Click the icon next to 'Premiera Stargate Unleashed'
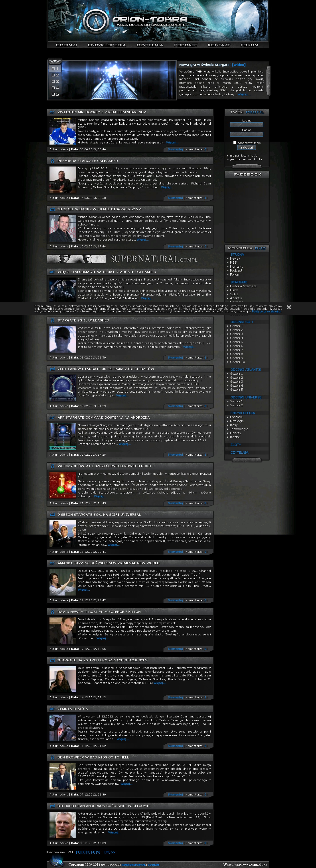316x868 pixels. click(x=52, y=161)
